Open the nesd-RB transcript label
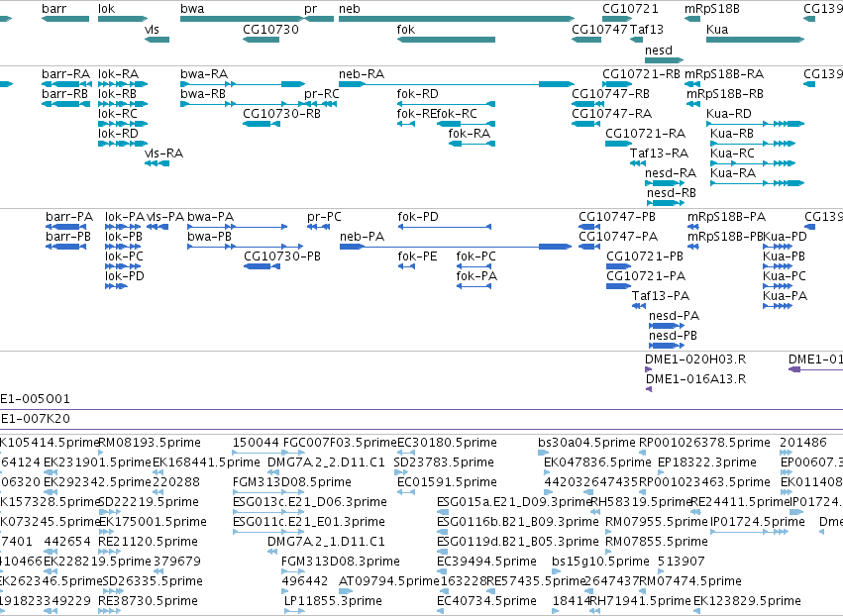 [672, 192]
